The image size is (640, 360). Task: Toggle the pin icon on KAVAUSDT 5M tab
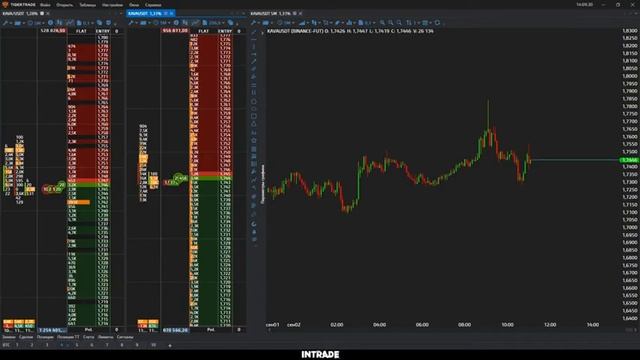tap(294, 13)
